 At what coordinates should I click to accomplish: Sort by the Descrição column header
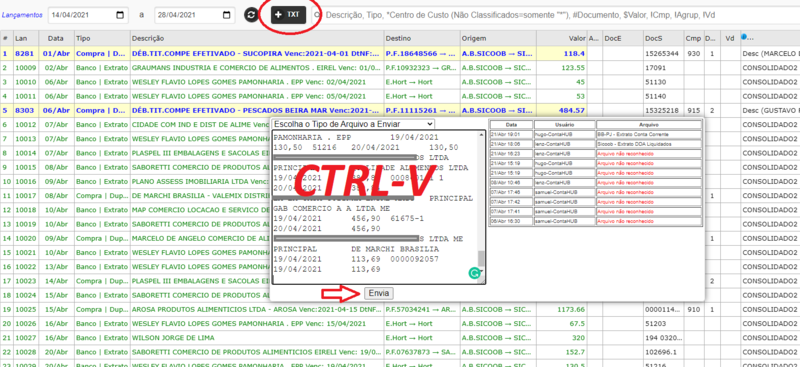click(257, 38)
